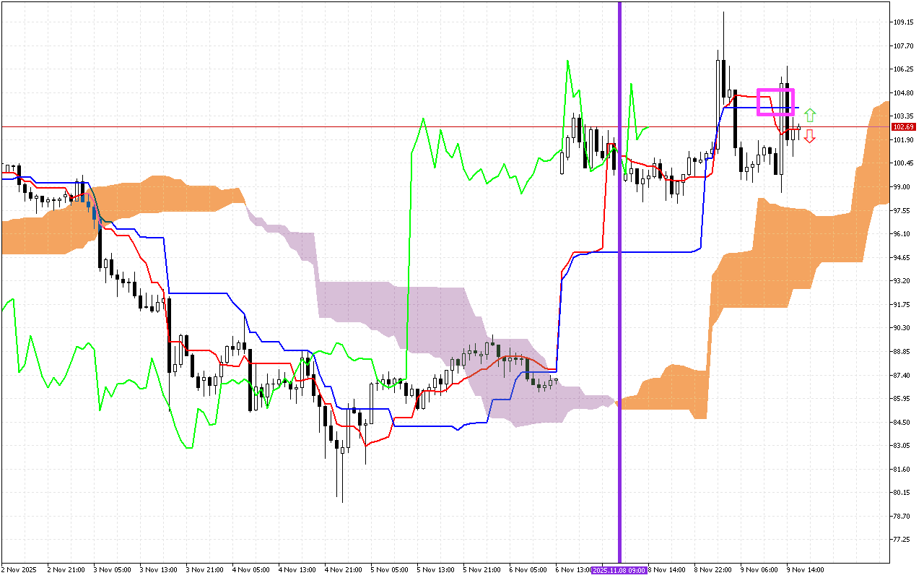Click the 9 Nov 14:00 time label
924x578 pixels.
click(803, 570)
